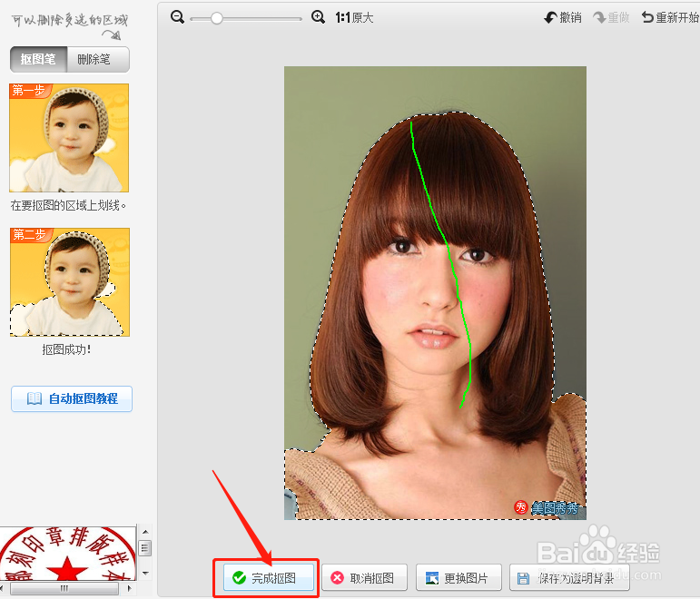Reset view with 1:1 原大
This screenshot has height=599, width=700.
pos(354,17)
